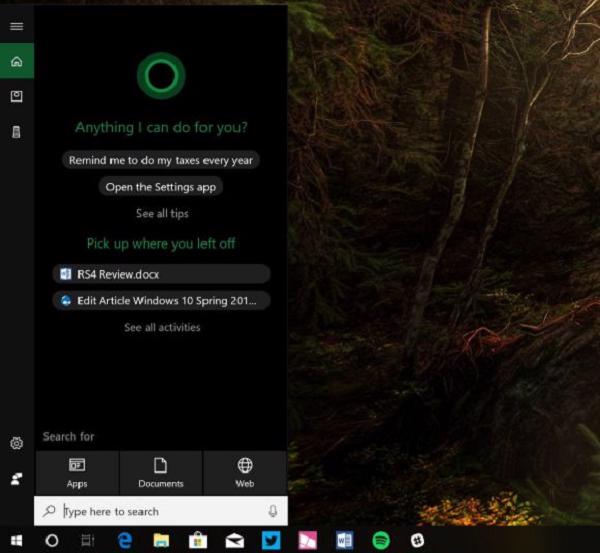Switch search filter to Apps
600x553 pixels.
pos(77,472)
